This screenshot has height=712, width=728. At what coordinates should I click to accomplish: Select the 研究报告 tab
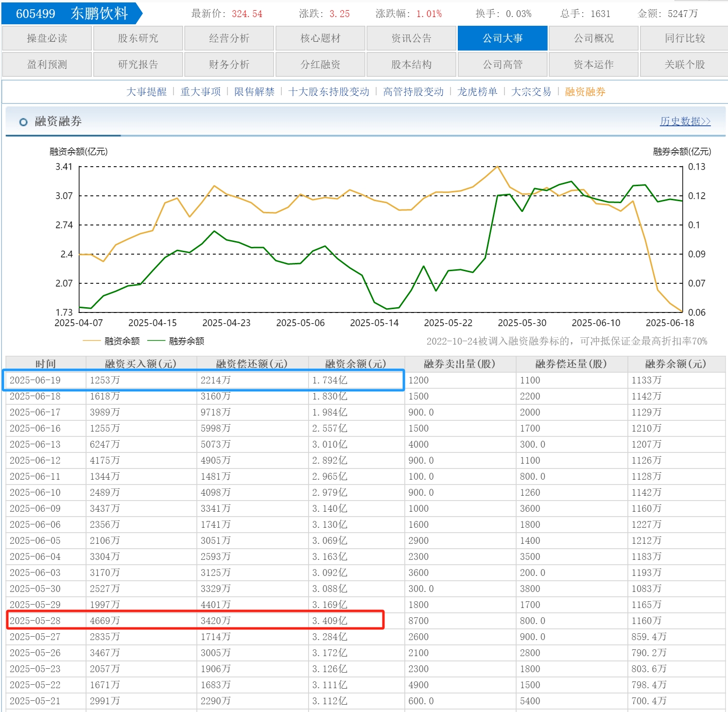click(x=138, y=65)
